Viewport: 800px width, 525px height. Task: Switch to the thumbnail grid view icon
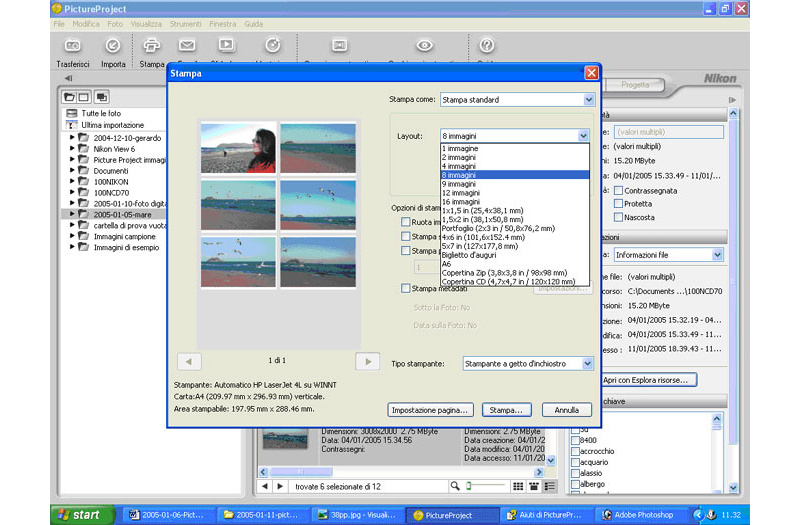point(518,486)
